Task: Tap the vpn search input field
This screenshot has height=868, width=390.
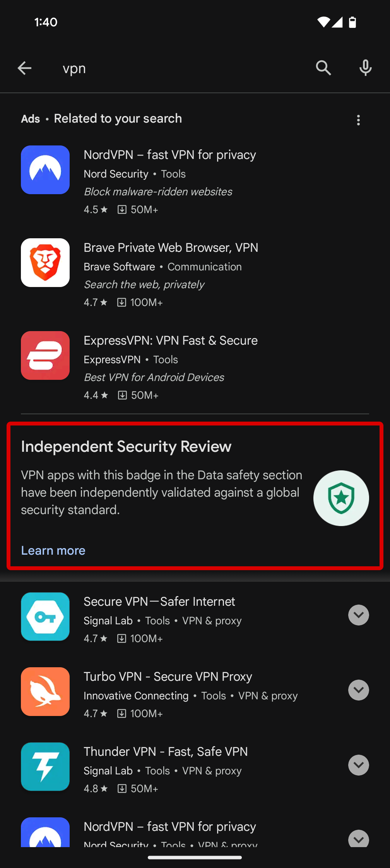Action: point(155,68)
